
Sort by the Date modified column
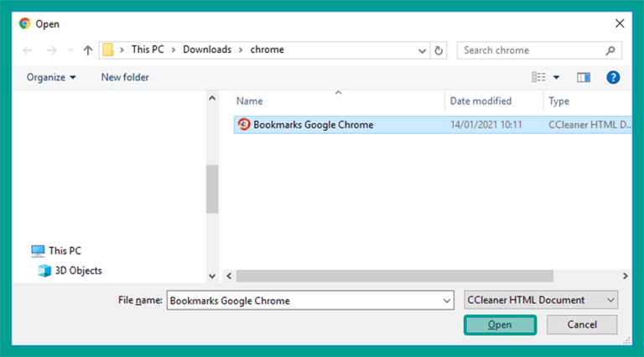click(480, 101)
